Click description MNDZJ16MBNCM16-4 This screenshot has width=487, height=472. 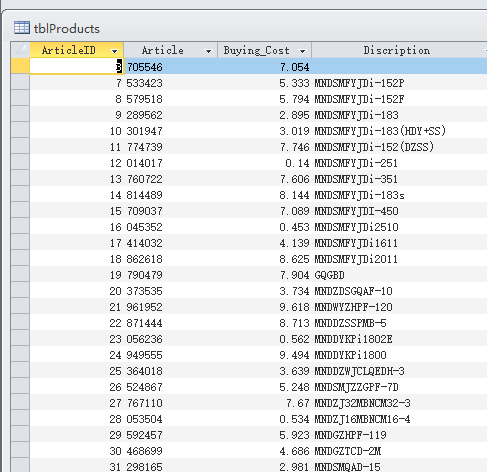pyautogui.click(x=362, y=419)
